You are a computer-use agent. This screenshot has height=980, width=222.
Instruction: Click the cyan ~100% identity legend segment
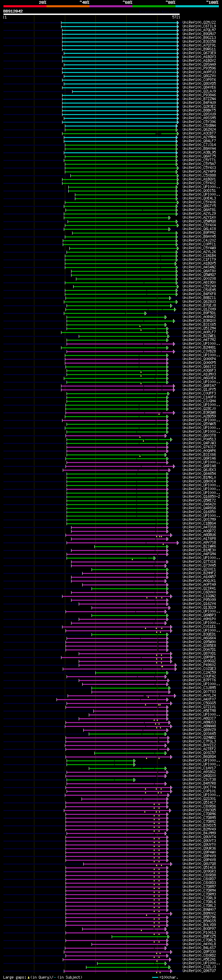[197, 6]
